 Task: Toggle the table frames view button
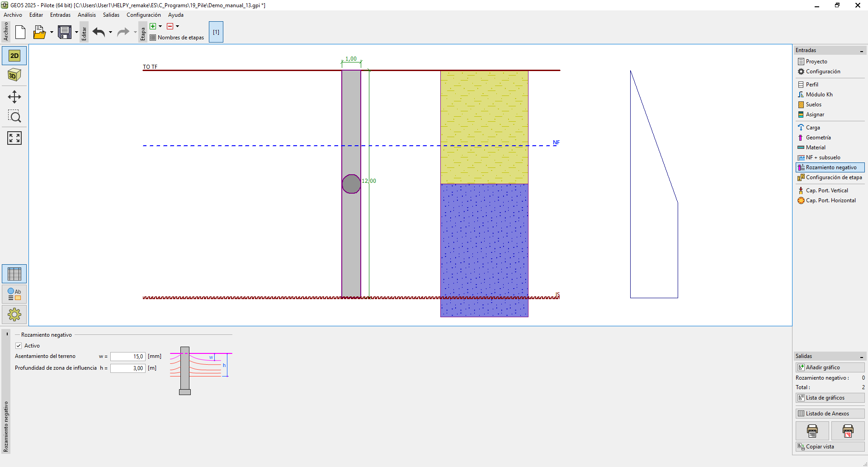point(14,274)
